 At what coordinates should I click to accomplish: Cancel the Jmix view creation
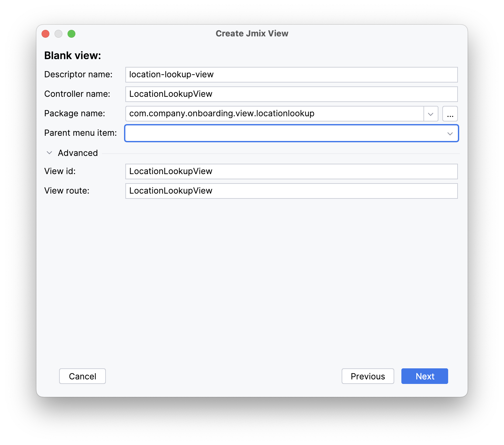(82, 376)
